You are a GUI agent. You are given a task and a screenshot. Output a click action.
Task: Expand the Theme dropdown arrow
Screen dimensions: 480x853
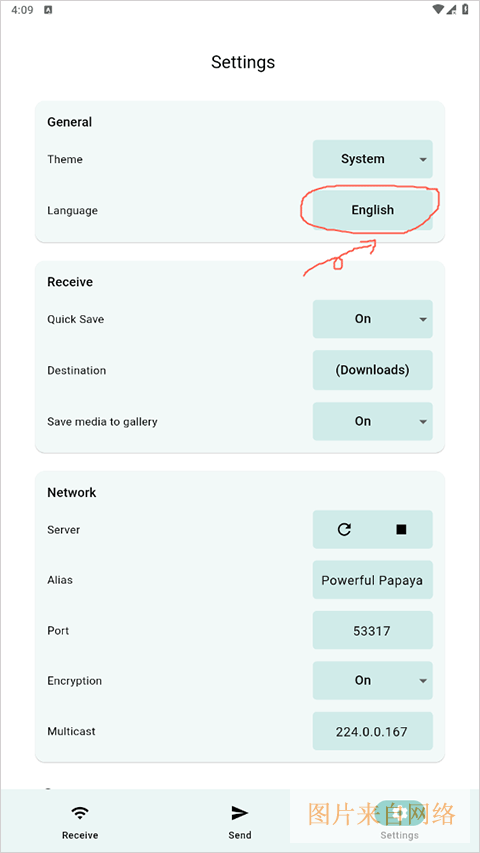pos(423,159)
